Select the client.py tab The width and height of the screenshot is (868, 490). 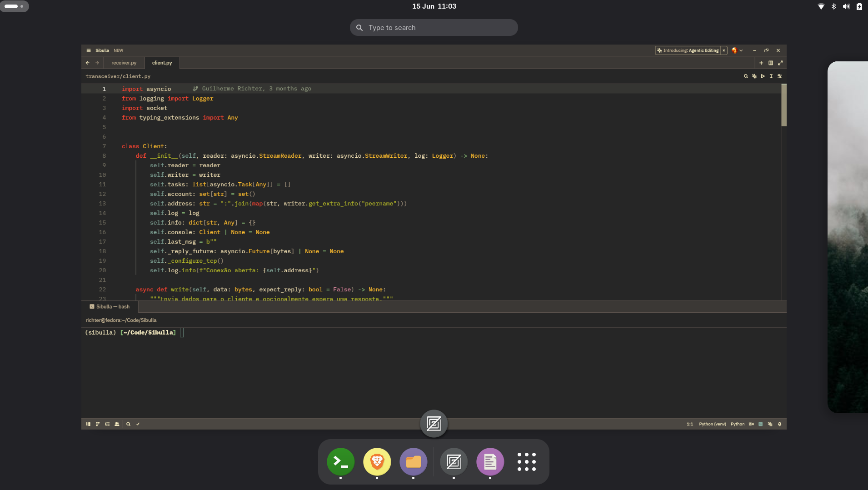point(162,63)
